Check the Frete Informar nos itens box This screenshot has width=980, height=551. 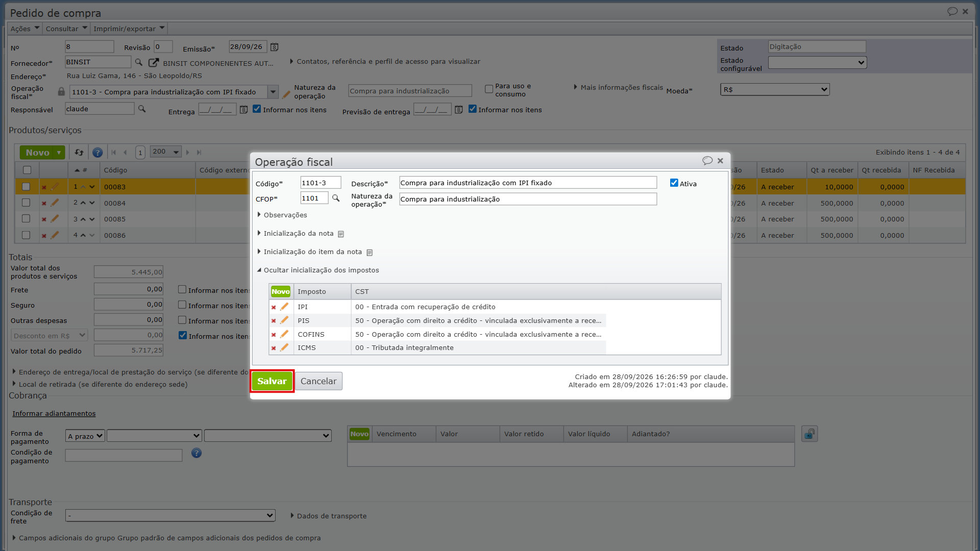[x=182, y=289]
